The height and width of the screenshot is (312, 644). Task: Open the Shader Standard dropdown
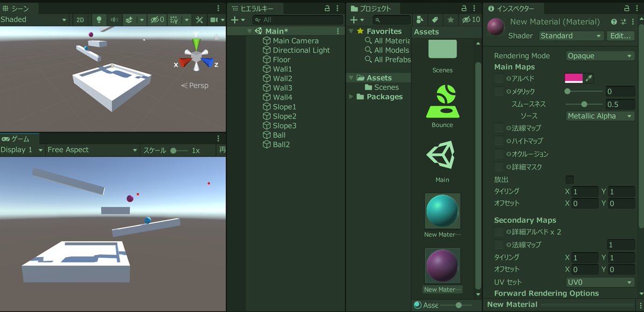[x=570, y=35]
